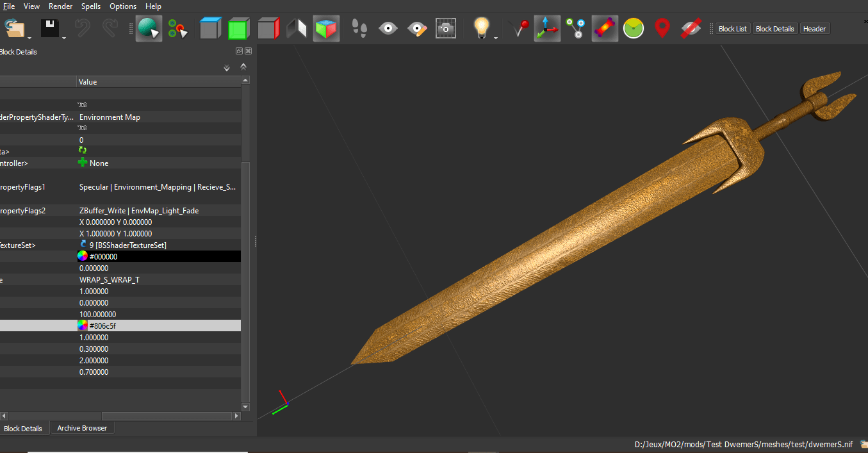Open the Spells menu
The image size is (868, 453).
[x=91, y=6]
